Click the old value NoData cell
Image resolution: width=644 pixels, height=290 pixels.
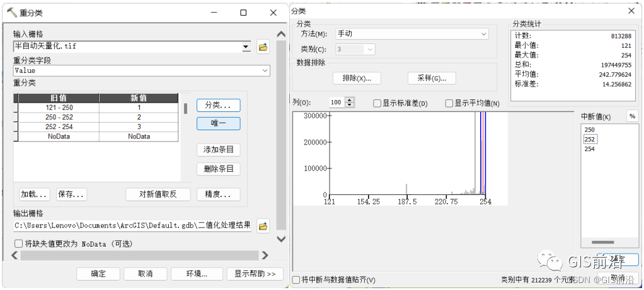[59, 137]
